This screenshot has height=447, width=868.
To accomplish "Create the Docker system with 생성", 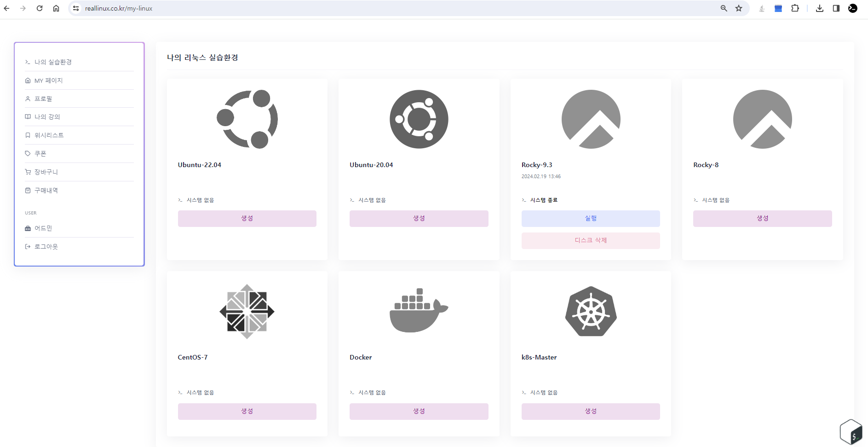I will pyautogui.click(x=419, y=411).
